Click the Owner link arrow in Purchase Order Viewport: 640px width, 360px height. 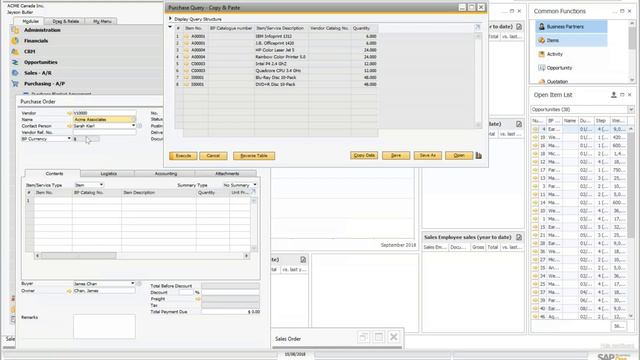pyautogui.click(x=70, y=291)
